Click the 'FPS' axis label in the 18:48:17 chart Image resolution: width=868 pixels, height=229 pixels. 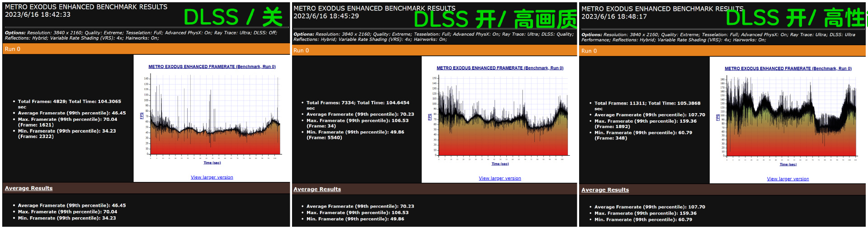pos(717,118)
